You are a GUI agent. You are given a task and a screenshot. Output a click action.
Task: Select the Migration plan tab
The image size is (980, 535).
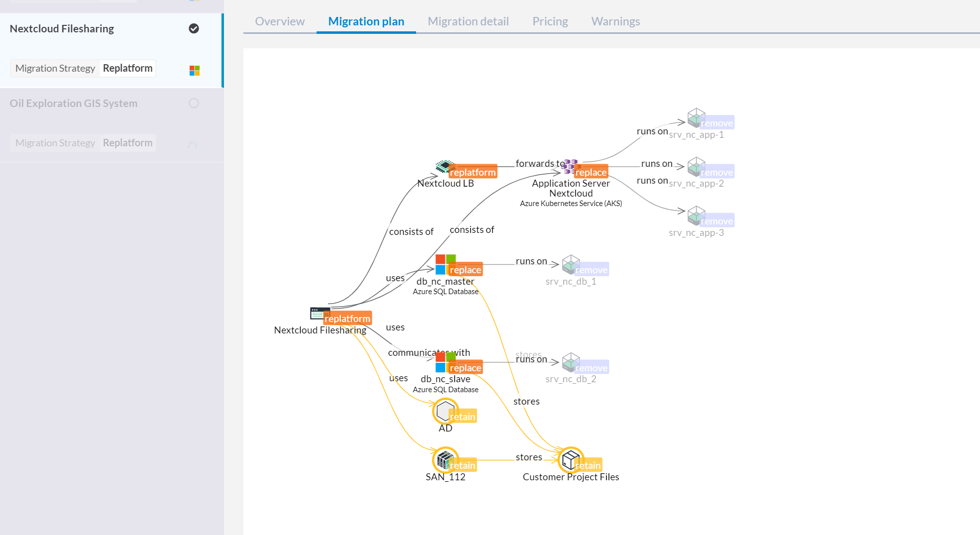click(366, 21)
